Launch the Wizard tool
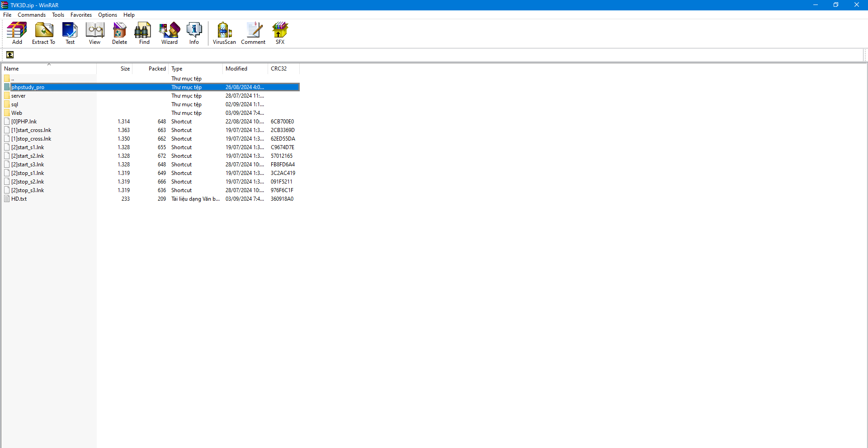This screenshot has height=448, width=868. coord(170,33)
